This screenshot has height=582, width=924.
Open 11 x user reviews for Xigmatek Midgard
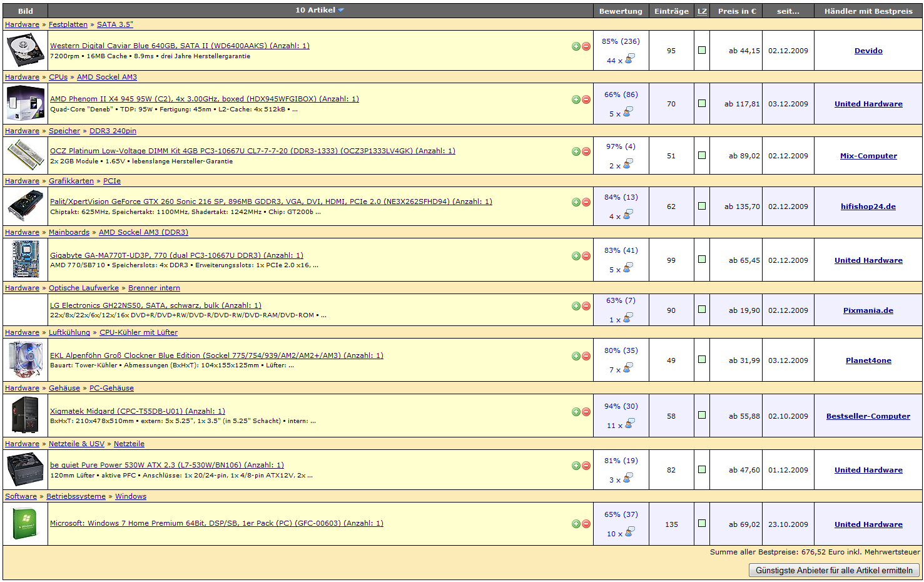tap(621, 424)
